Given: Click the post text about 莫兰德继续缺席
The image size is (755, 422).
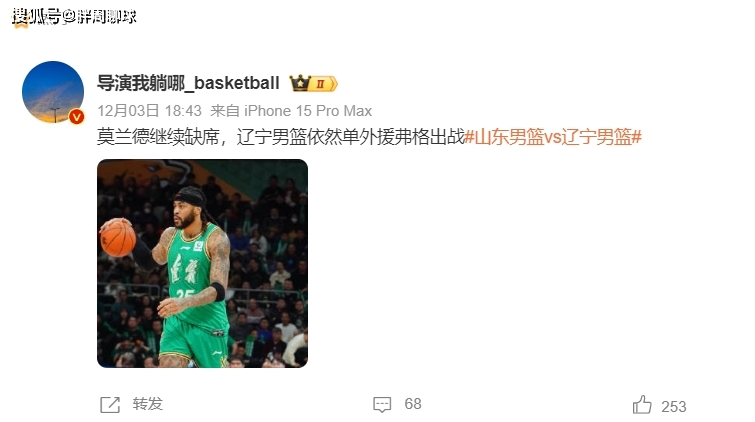Looking at the screenshot, I should coord(280,137).
